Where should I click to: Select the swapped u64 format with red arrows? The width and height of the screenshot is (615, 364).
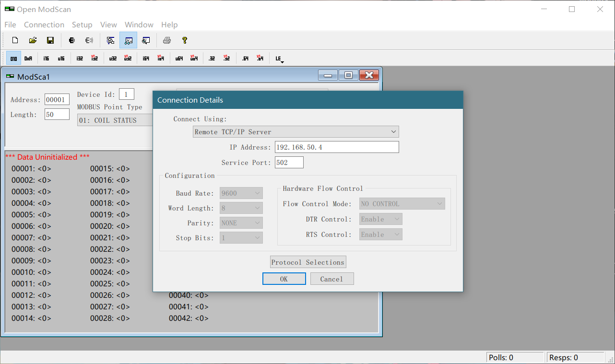click(x=194, y=59)
